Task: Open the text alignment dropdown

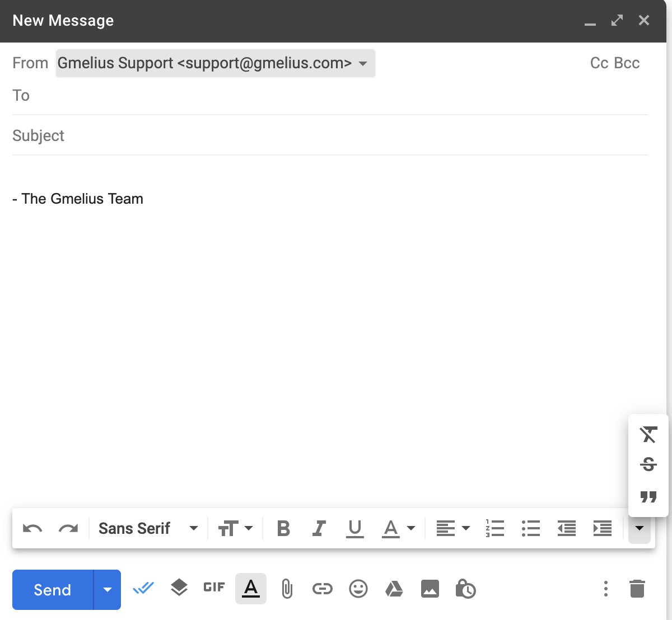Action: 452,528
